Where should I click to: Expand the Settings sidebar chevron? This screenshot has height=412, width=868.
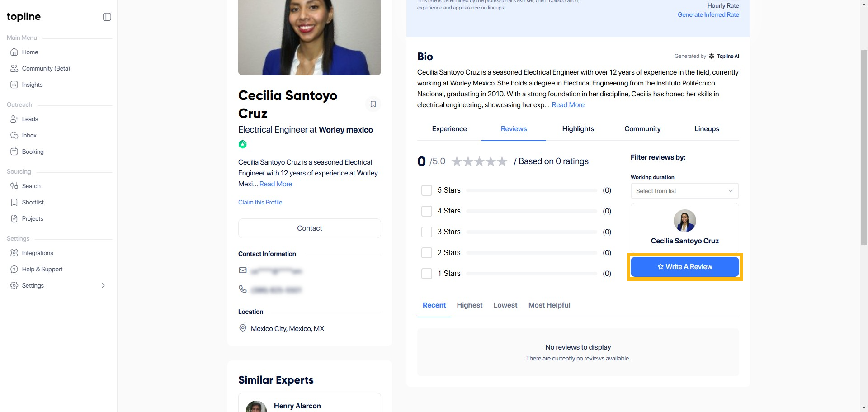[103, 285]
